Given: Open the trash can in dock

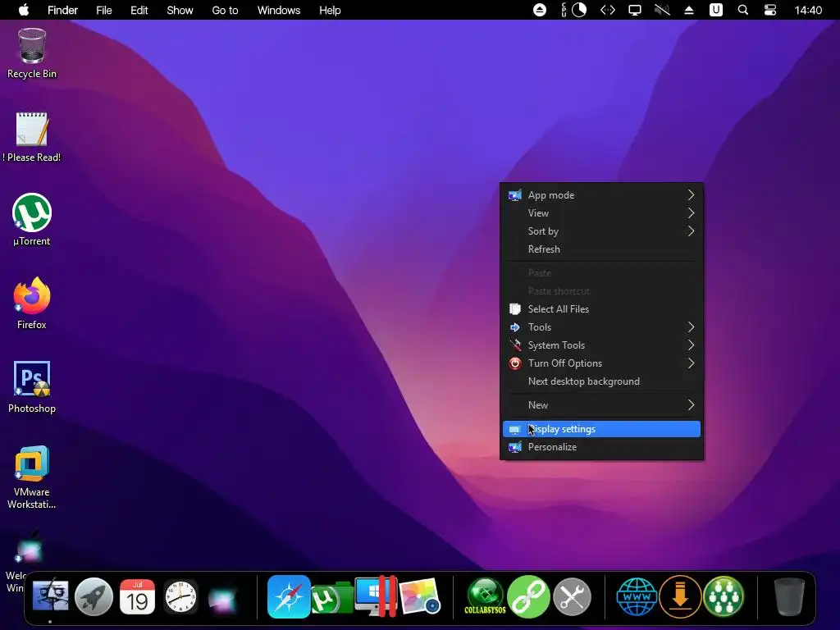Looking at the screenshot, I should [790, 596].
